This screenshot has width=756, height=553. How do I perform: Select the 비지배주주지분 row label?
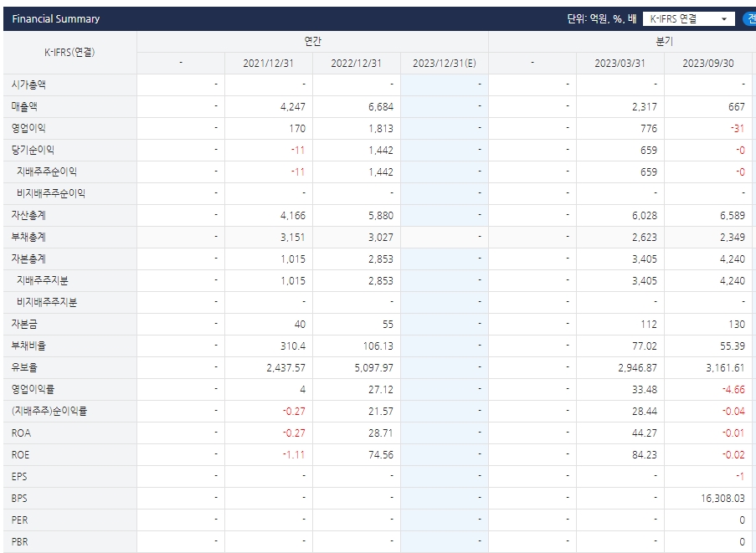click(x=47, y=302)
